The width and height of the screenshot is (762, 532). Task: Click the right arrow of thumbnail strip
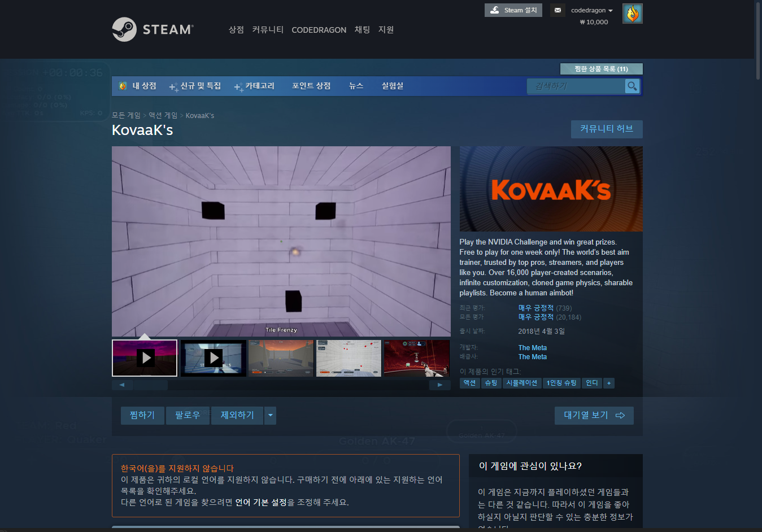click(x=440, y=385)
